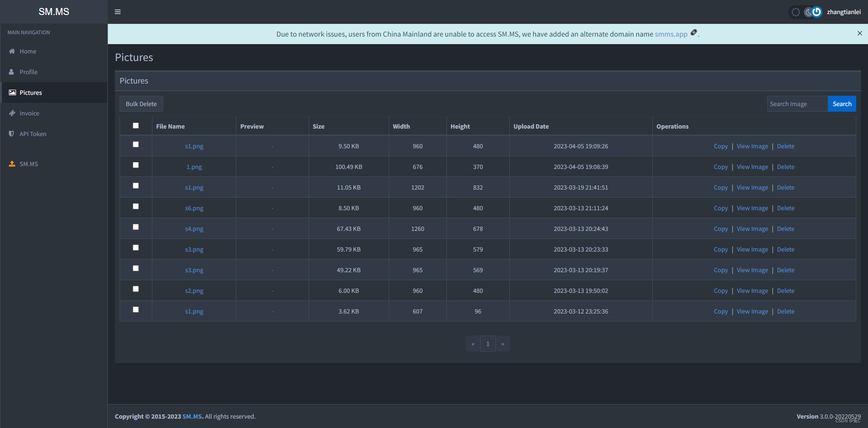Select the s1.png row uploaded 2023-03-12
This screenshot has height=428, width=868.
pyautogui.click(x=136, y=310)
